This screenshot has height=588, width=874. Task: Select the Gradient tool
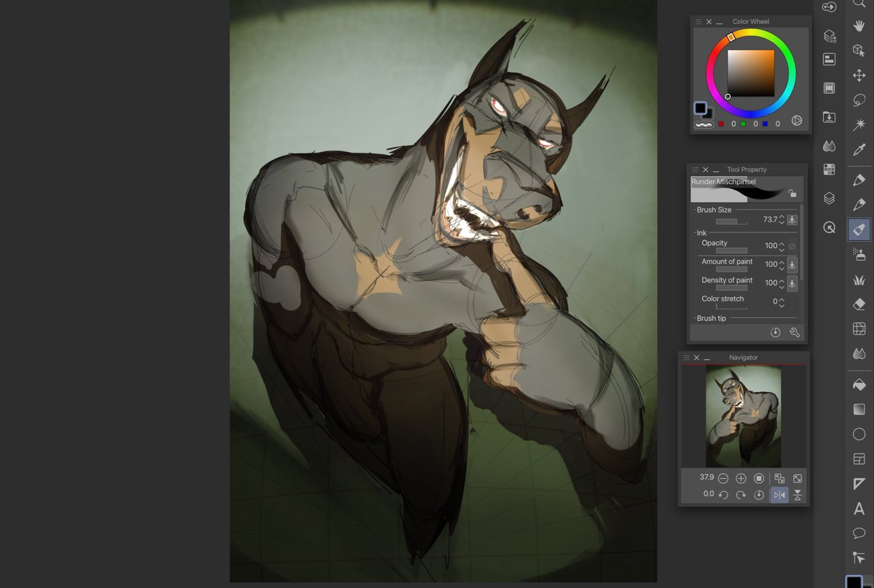point(859,409)
